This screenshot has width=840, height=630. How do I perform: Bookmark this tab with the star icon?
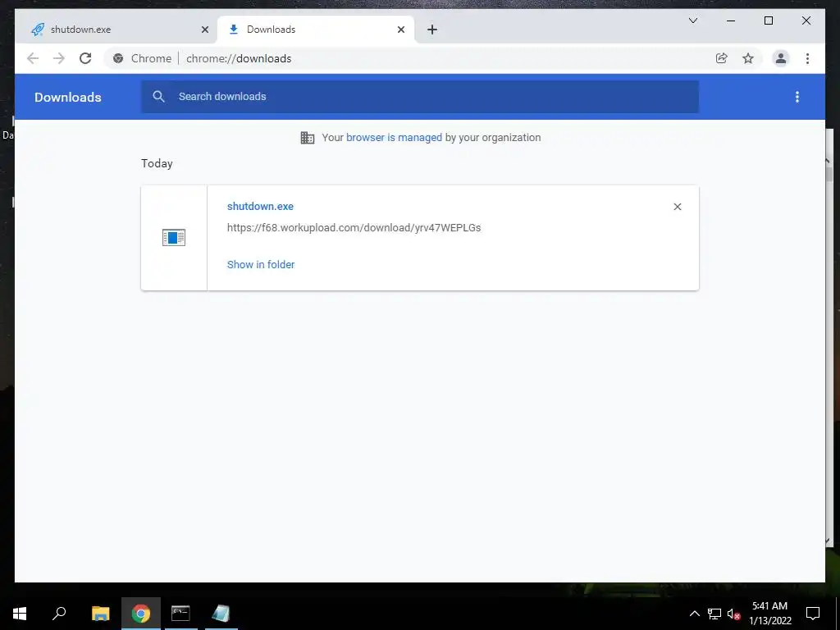[748, 58]
